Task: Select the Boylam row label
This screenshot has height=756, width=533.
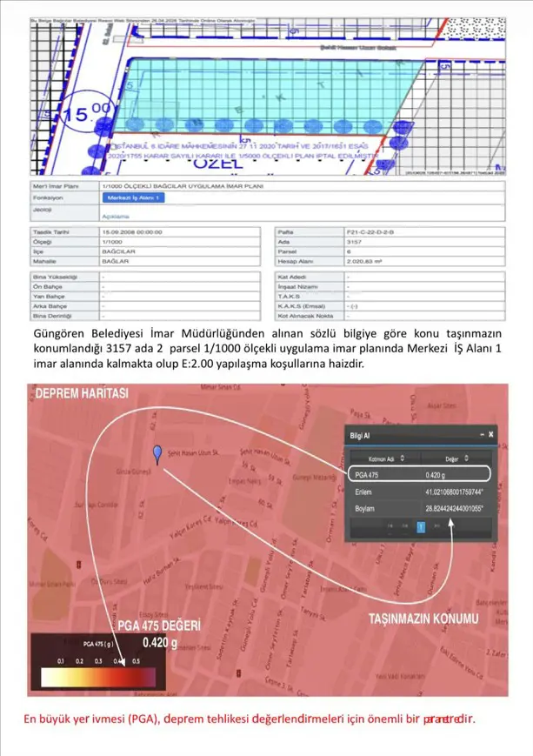Action: point(364,509)
